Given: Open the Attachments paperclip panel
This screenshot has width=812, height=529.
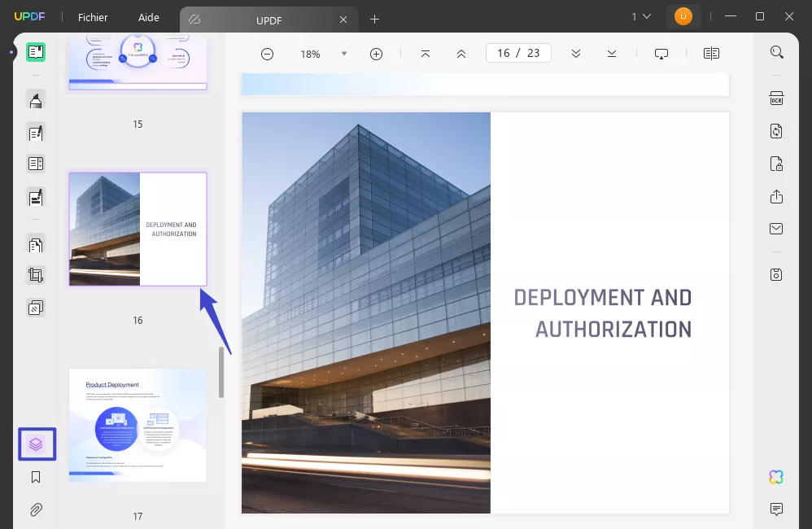Looking at the screenshot, I should point(36,510).
